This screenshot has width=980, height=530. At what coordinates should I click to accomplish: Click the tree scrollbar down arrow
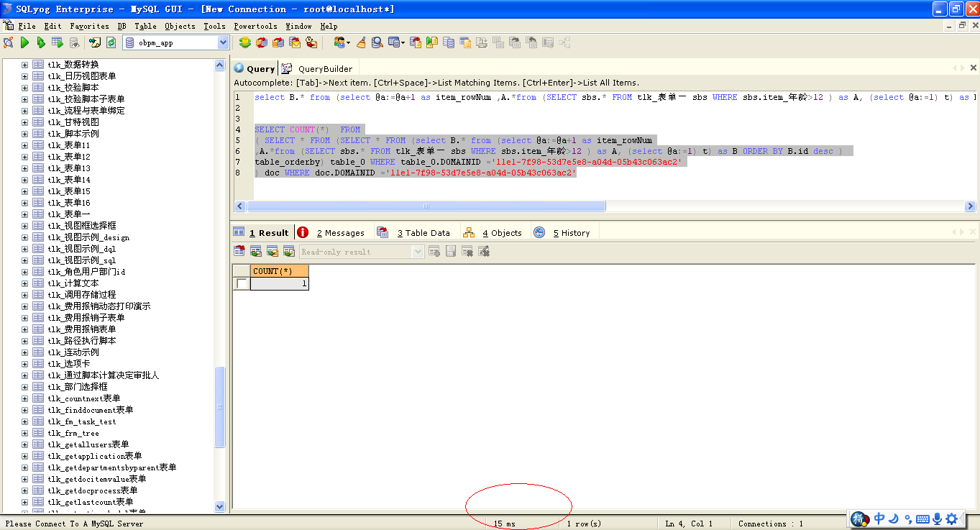tap(220, 506)
